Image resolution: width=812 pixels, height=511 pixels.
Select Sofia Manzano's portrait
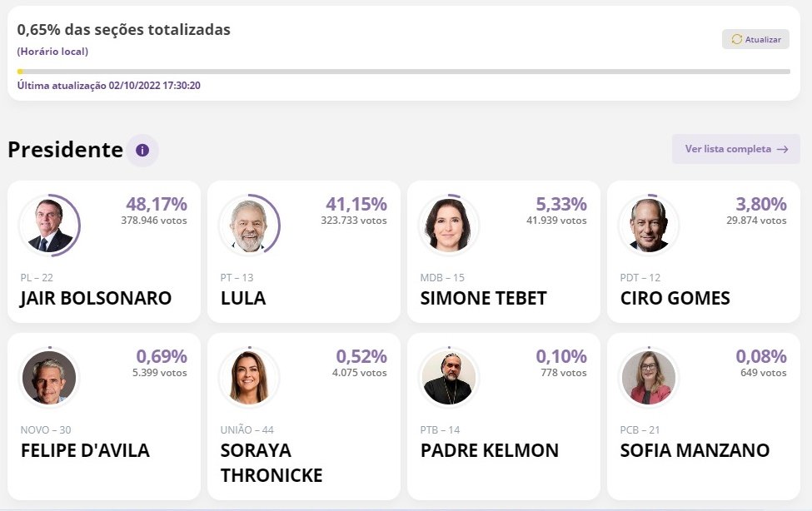click(x=650, y=378)
